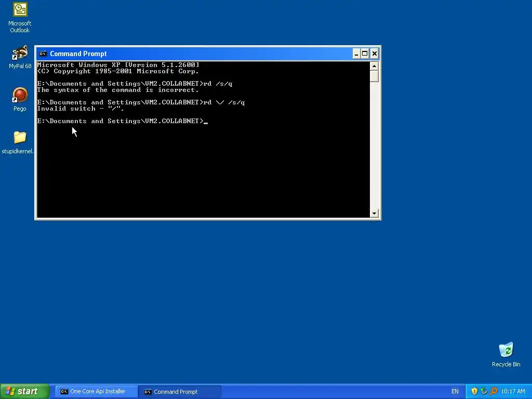This screenshot has height=399, width=532.
Task: Click the orange magnifier tray icon
Action: coord(494,392)
